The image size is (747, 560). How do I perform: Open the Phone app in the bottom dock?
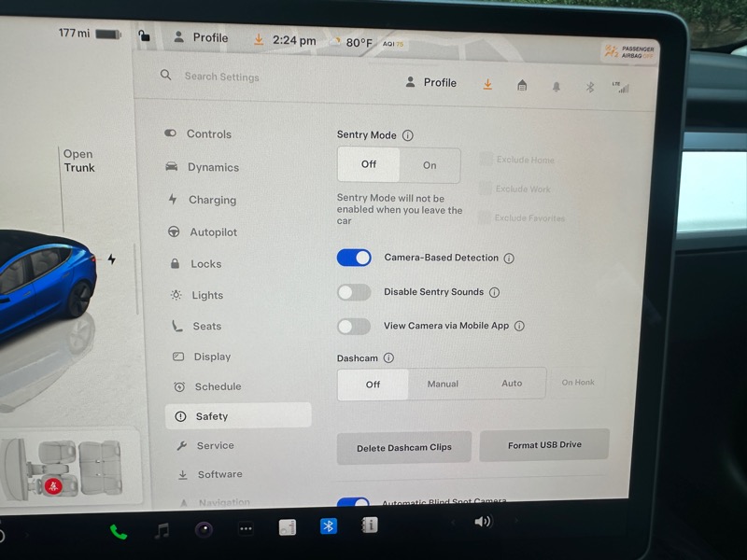point(119,532)
